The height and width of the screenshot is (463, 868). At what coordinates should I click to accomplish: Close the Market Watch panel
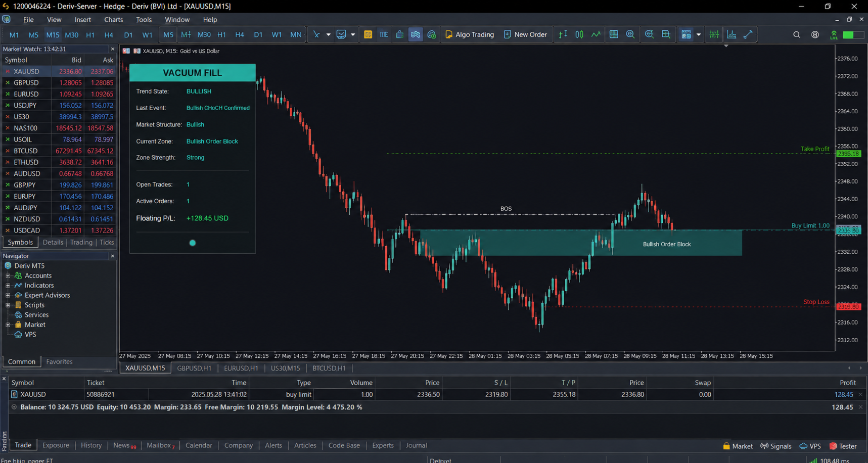[x=112, y=49]
